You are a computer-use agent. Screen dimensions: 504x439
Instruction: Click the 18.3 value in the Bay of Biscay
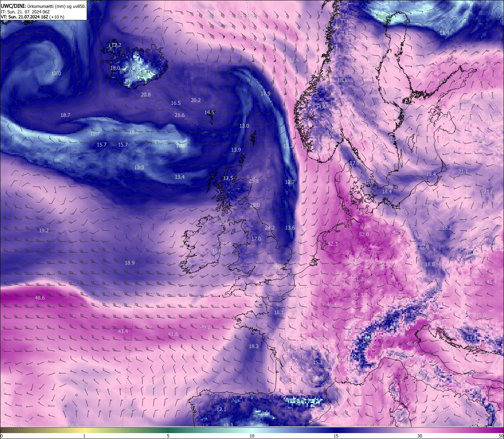coord(254,346)
